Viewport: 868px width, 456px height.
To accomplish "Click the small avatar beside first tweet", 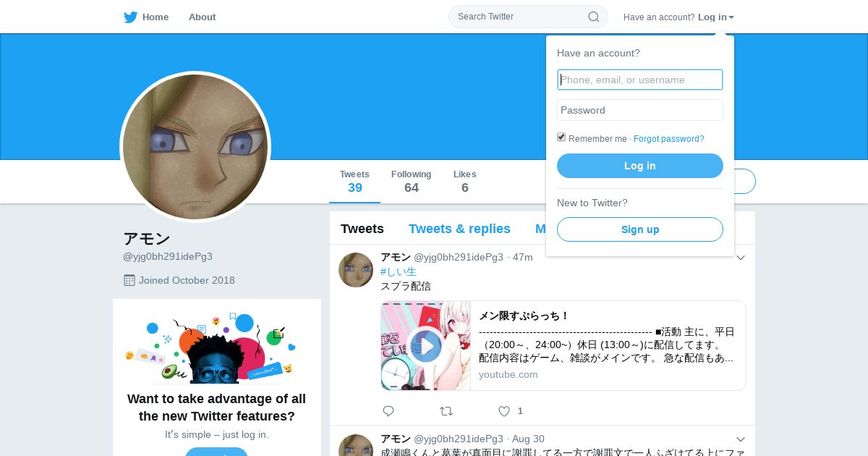I will point(356,270).
